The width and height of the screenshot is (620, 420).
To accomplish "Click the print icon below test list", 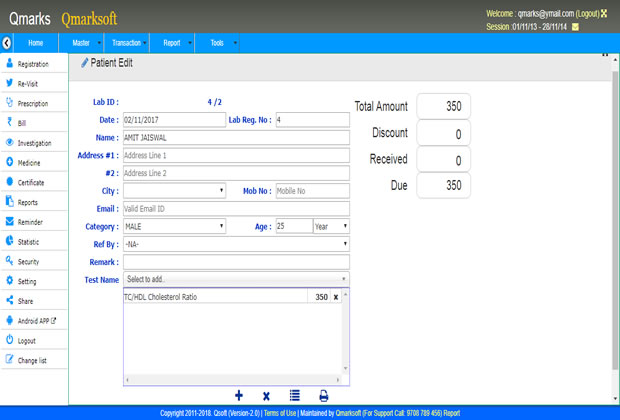I will point(323,395).
